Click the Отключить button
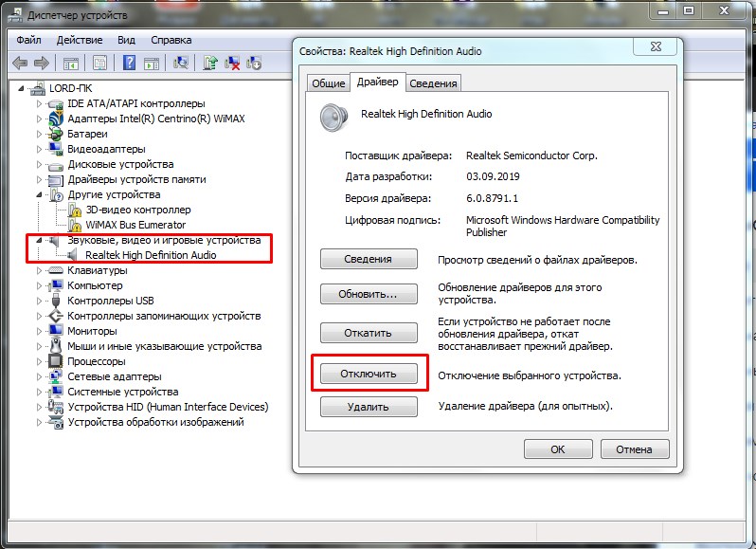 click(369, 374)
